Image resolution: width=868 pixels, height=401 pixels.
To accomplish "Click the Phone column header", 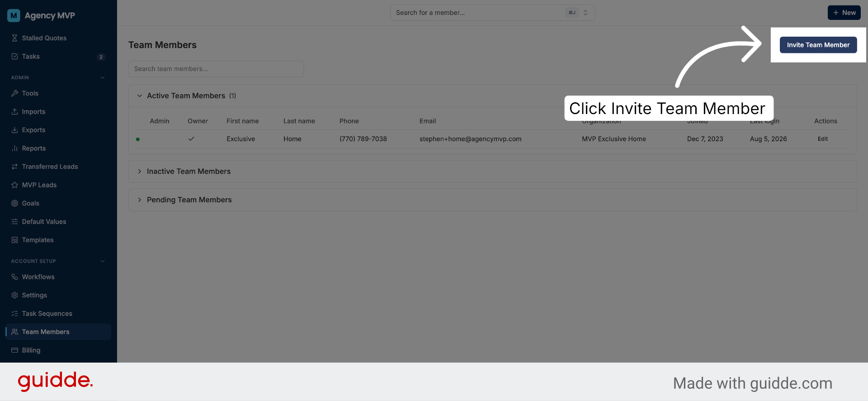I will [349, 121].
